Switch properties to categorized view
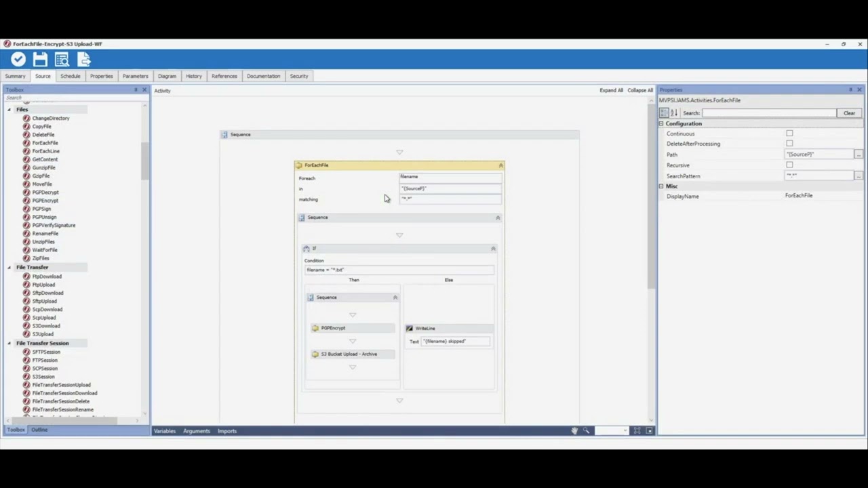The height and width of the screenshot is (488, 868). click(664, 113)
